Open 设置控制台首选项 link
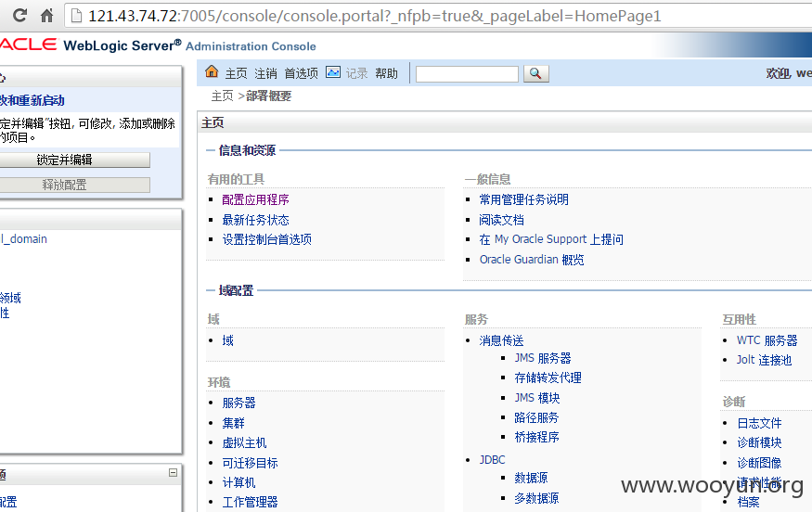 click(x=266, y=239)
